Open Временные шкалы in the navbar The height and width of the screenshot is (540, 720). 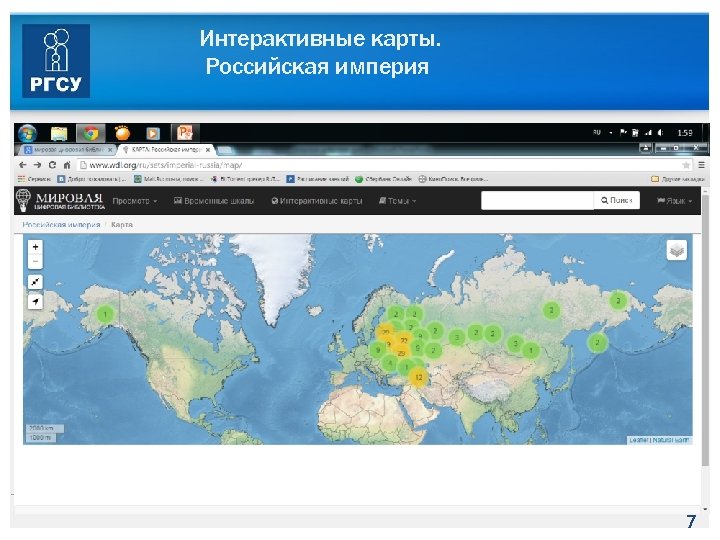[214, 201]
